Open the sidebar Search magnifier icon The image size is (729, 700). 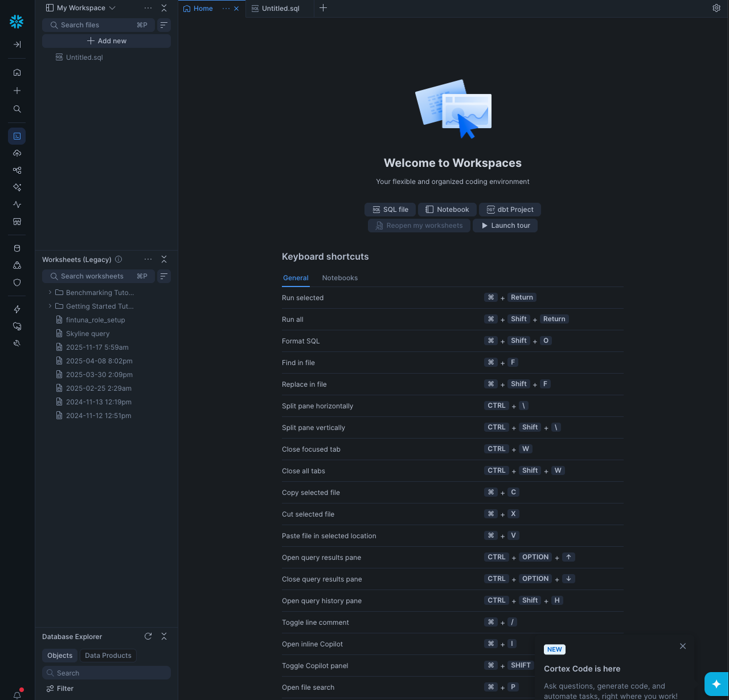[x=17, y=109]
